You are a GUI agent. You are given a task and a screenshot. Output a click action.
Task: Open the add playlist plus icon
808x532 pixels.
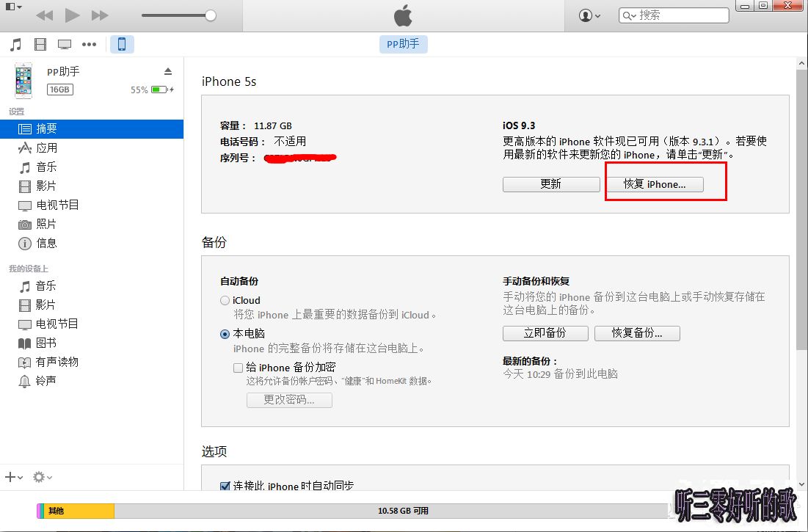pyautogui.click(x=11, y=477)
